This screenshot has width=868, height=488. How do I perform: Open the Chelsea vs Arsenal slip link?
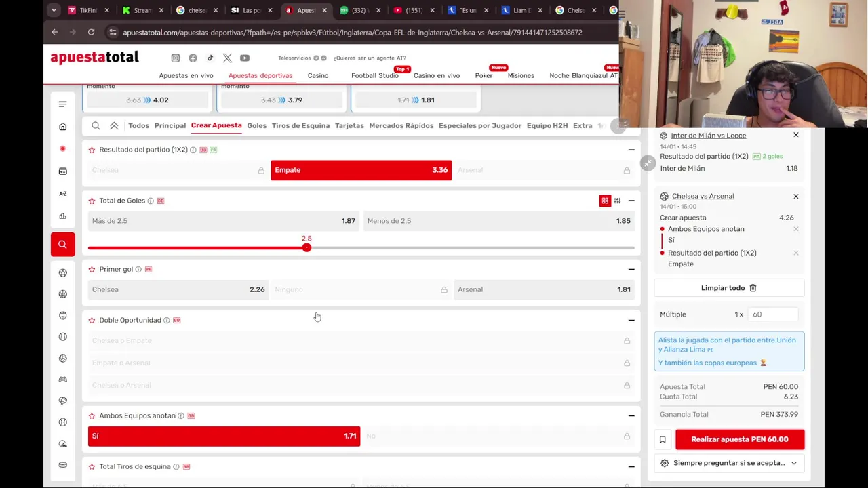(x=703, y=196)
